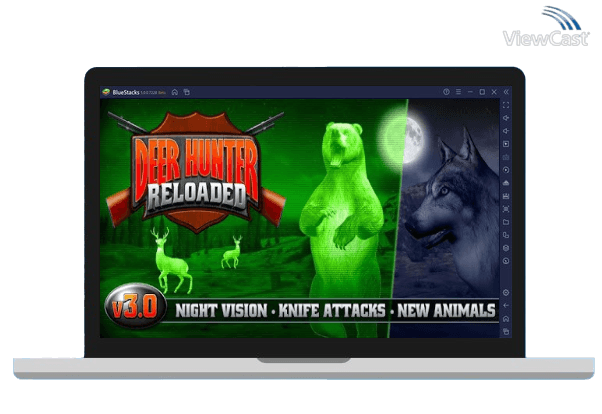The width and height of the screenshot is (602, 414).
Task: Decrease volume using sidebar speaker icon
Action: coord(506,131)
